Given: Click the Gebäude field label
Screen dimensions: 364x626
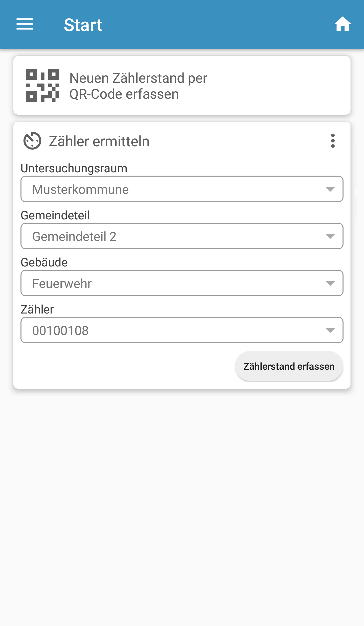Looking at the screenshot, I should coord(44,262).
